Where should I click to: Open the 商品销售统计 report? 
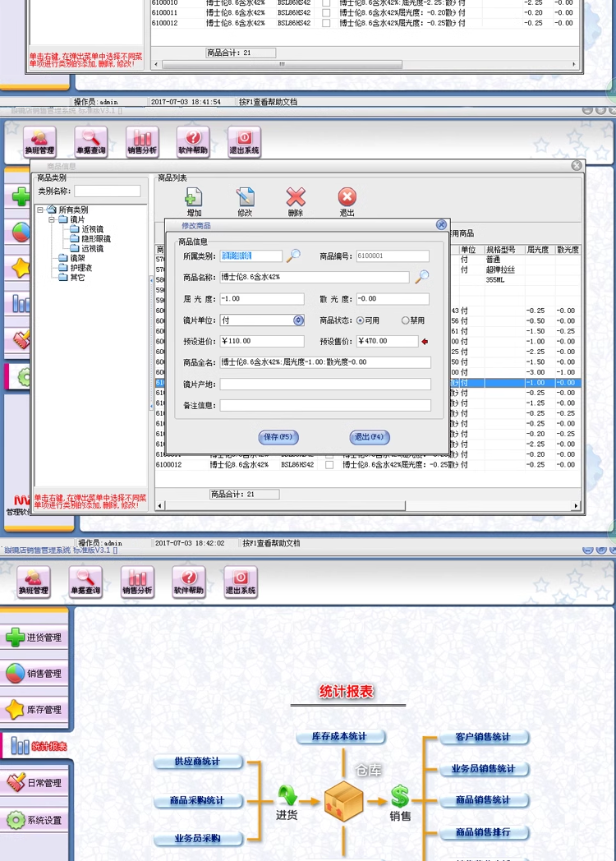pos(484,800)
